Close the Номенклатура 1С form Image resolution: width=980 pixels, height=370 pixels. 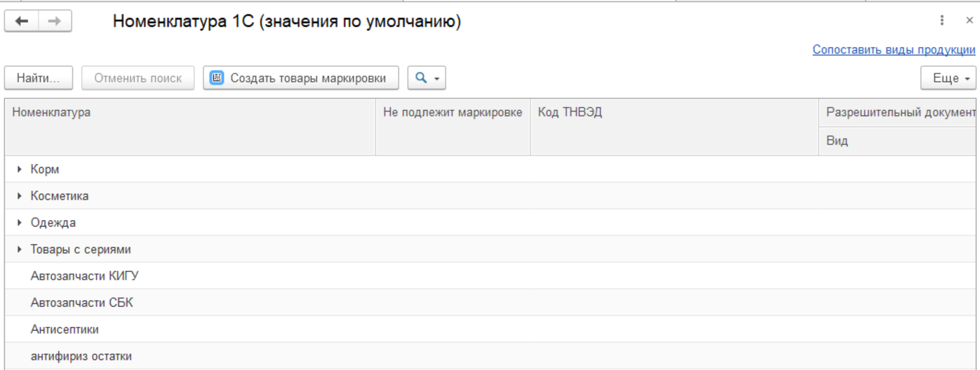(970, 20)
